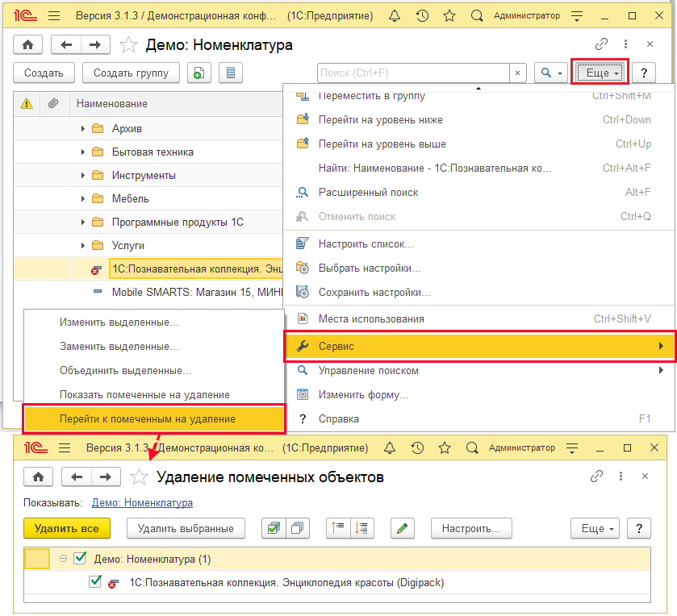Get link icon in Номенклатура form header
The height and width of the screenshot is (616, 677).
(x=601, y=44)
